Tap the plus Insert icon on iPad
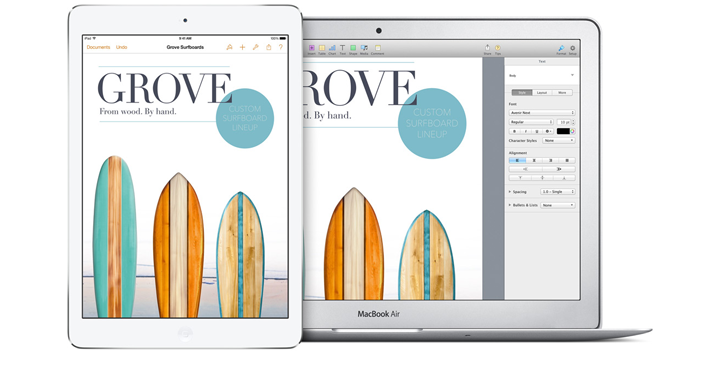Image resolution: width=720 pixels, height=374 pixels. [x=242, y=47]
